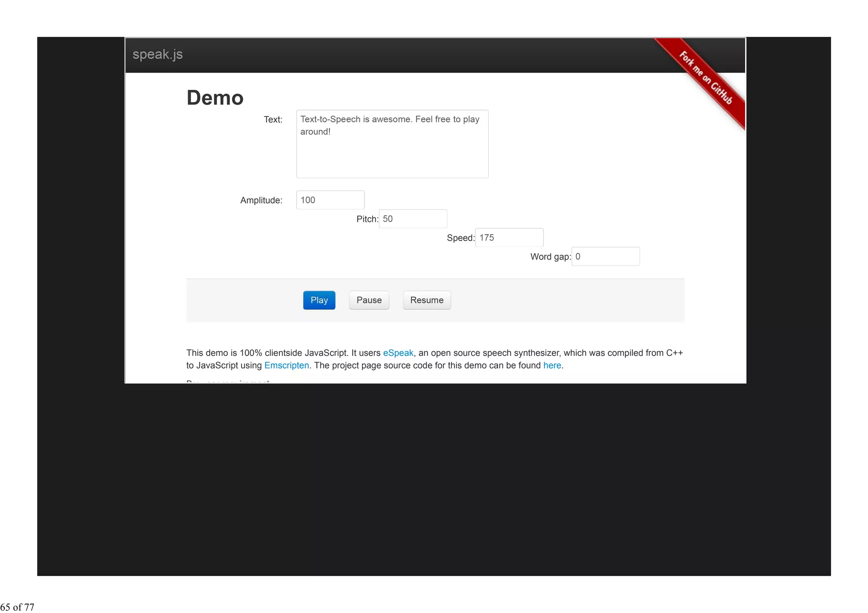This screenshot has width=868, height=613.
Task: Click the Pitch: label
Action: point(367,219)
